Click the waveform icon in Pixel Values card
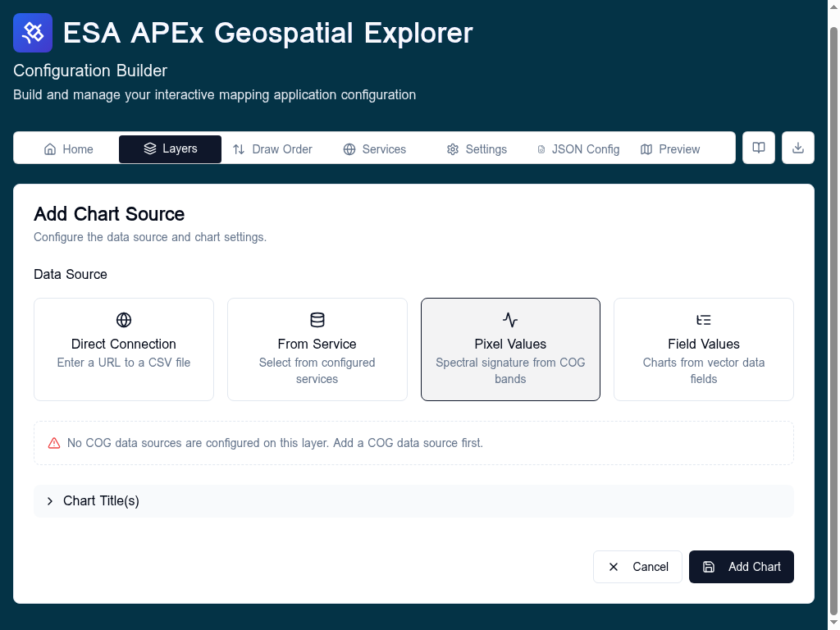The image size is (840, 630). [510, 320]
